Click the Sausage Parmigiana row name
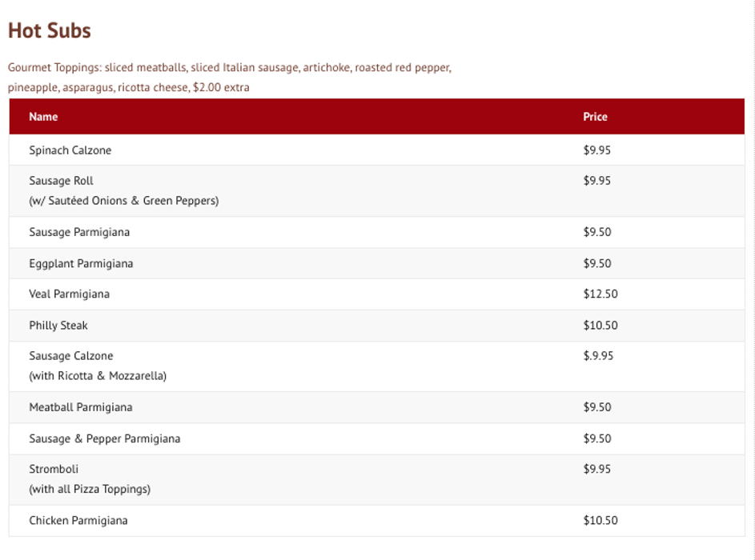The width and height of the screenshot is (755, 560). 79,232
